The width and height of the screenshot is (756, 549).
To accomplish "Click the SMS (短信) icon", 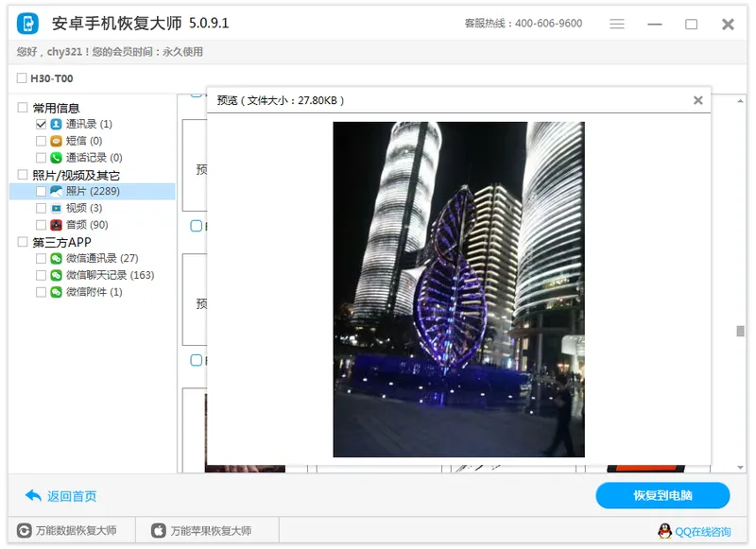I will (57, 141).
